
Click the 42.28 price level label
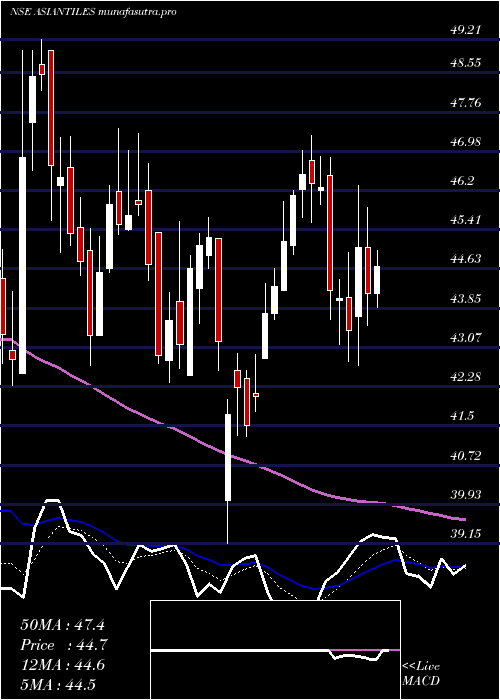point(465,377)
